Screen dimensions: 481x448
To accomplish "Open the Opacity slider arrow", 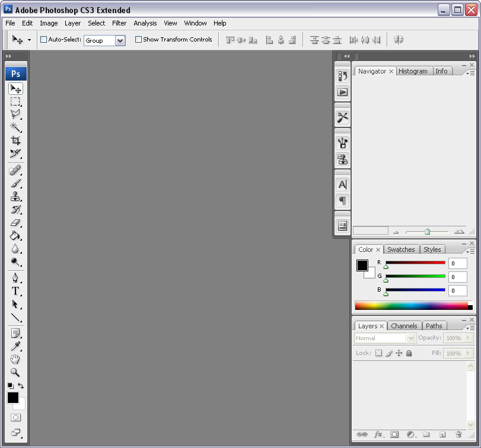I will click(468, 338).
